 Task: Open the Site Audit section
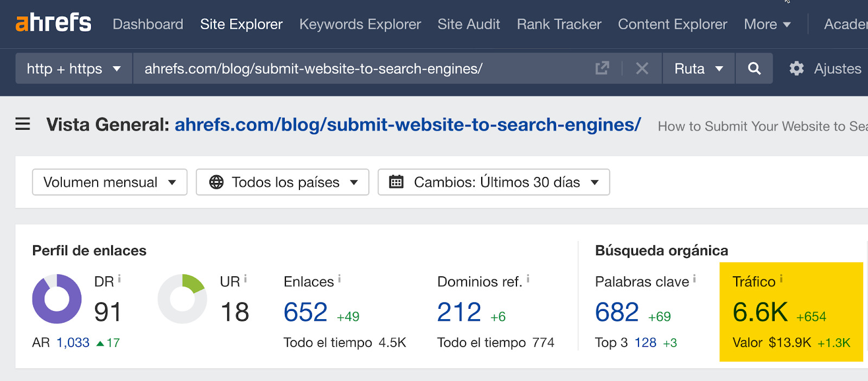click(x=469, y=24)
